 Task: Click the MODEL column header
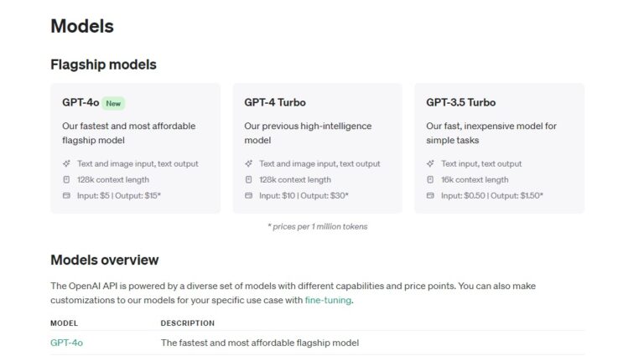click(x=65, y=322)
